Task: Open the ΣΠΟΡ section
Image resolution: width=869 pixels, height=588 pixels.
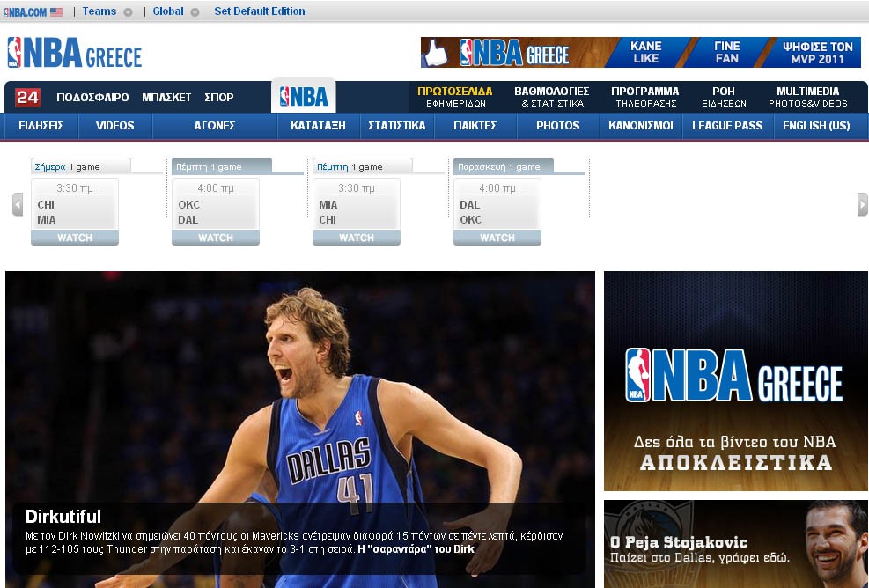Action: 219,98
